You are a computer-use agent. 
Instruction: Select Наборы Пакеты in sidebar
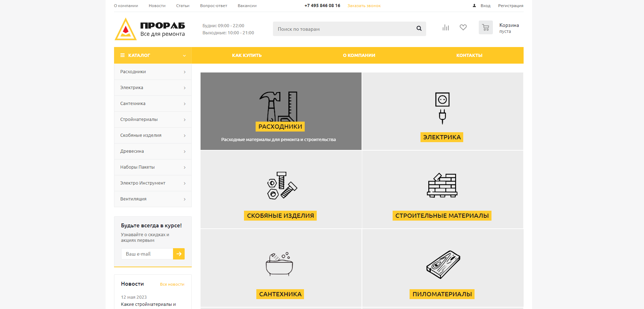pyautogui.click(x=153, y=167)
